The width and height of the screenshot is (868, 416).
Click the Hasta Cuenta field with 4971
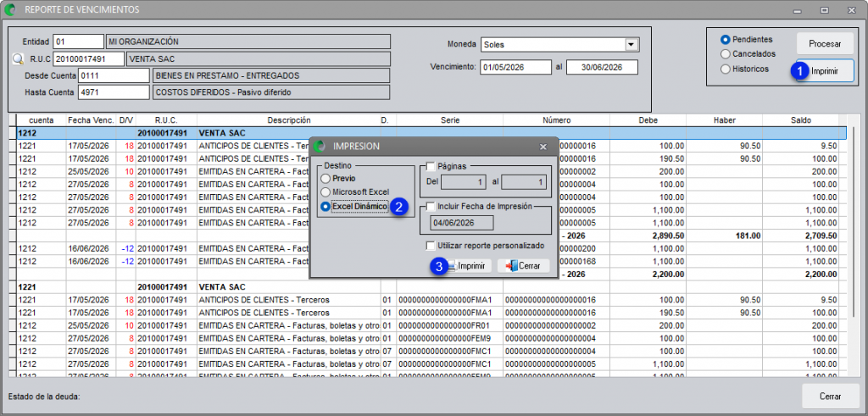(x=114, y=92)
